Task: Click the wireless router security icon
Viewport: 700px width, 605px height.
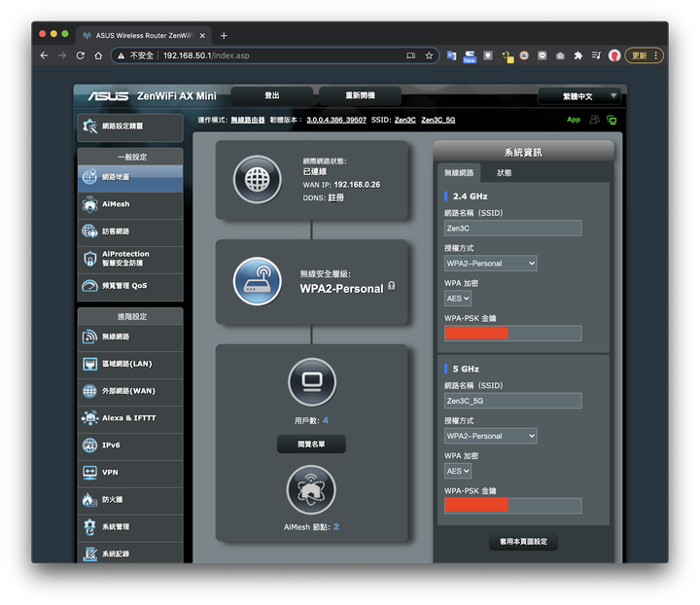Action: pyautogui.click(x=258, y=282)
